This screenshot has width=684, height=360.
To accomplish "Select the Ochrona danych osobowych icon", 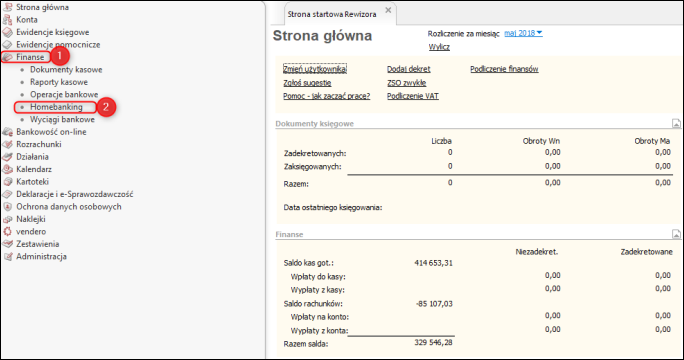I will (x=7, y=207).
